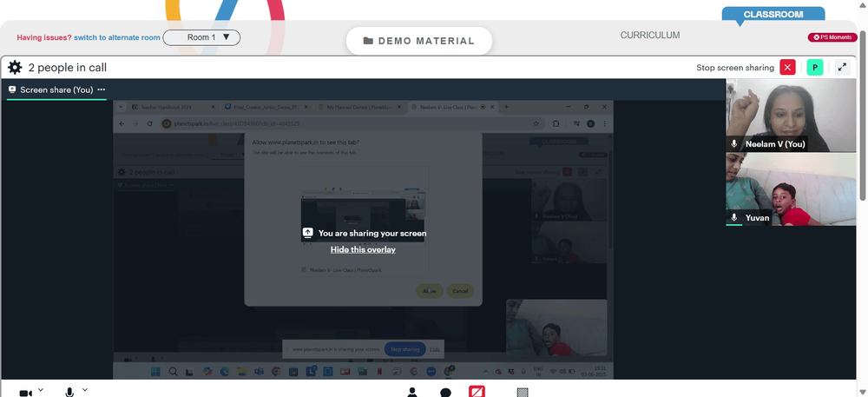
Task: Click the green P participant badge
Action: point(815,68)
